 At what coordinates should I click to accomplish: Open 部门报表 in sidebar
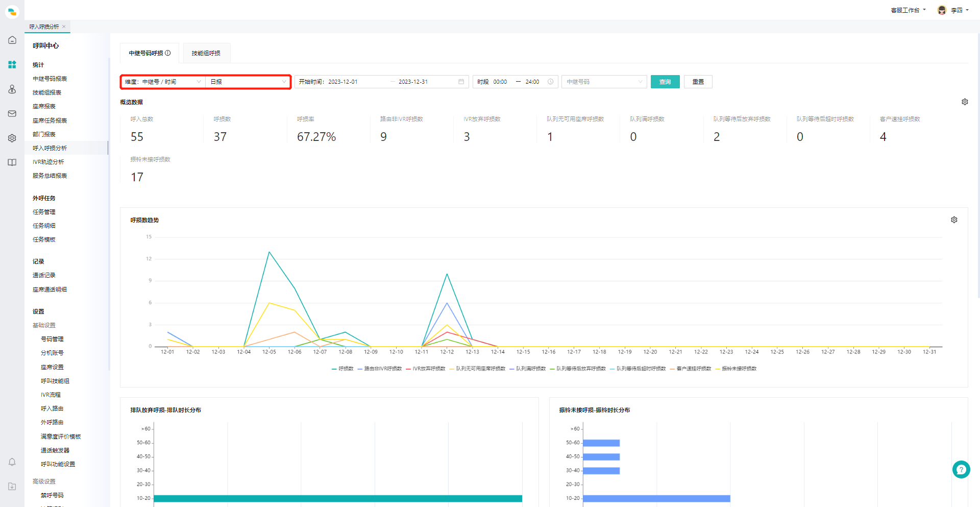point(44,134)
